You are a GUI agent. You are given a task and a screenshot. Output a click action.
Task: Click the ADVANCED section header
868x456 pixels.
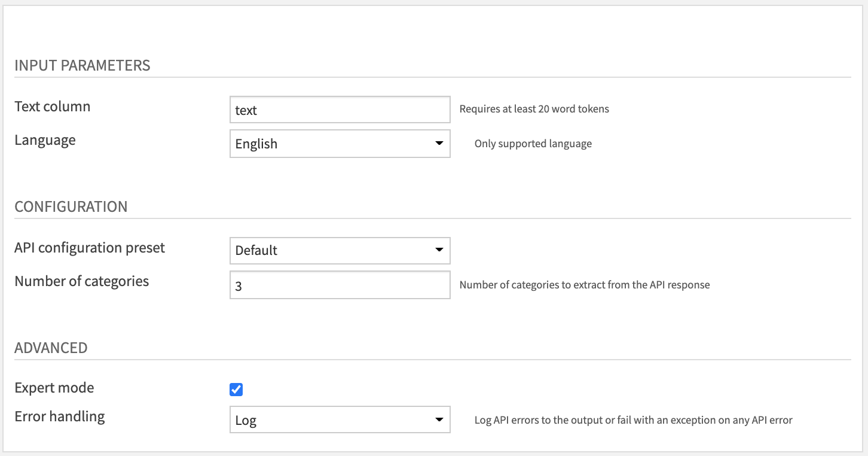point(51,347)
